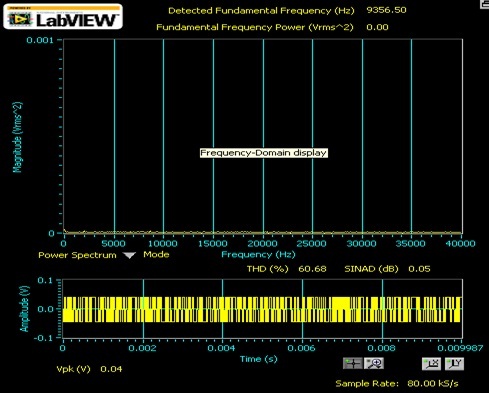This screenshot has height=393, width=489.
Task: Click the 20000 tick label on frequency axis
Action: coord(262,244)
